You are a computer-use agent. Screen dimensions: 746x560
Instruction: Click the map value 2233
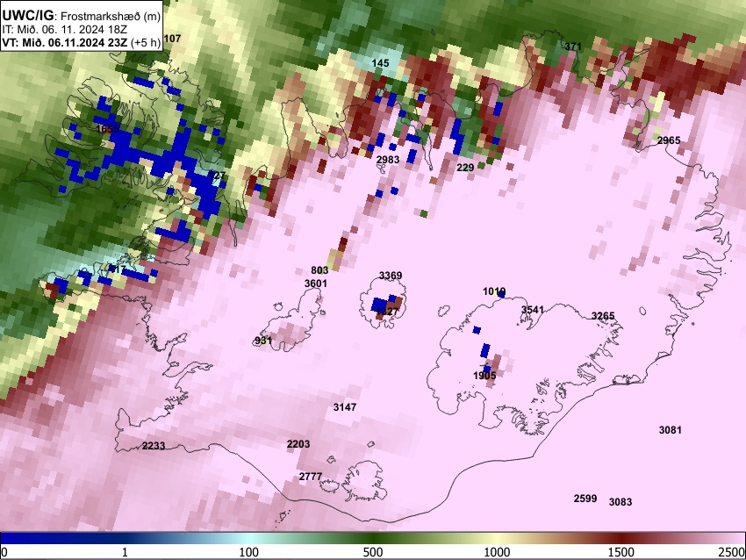coord(154,446)
